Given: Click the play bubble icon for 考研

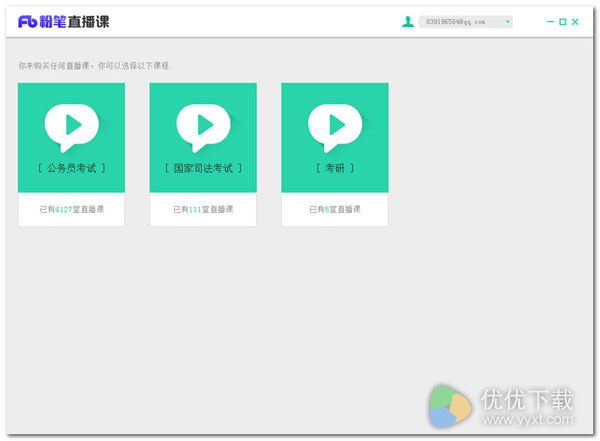Looking at the screenshot, I should (x=335, y=128).
